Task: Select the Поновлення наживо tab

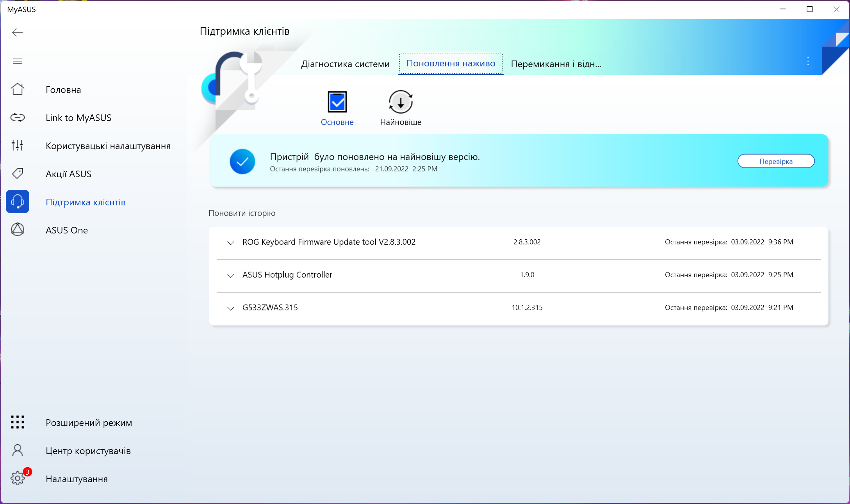Action: (451, 64)
